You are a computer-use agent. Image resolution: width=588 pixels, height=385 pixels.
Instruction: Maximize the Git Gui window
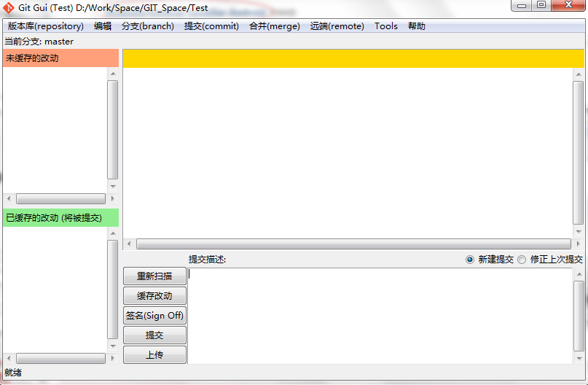[541, 5]
